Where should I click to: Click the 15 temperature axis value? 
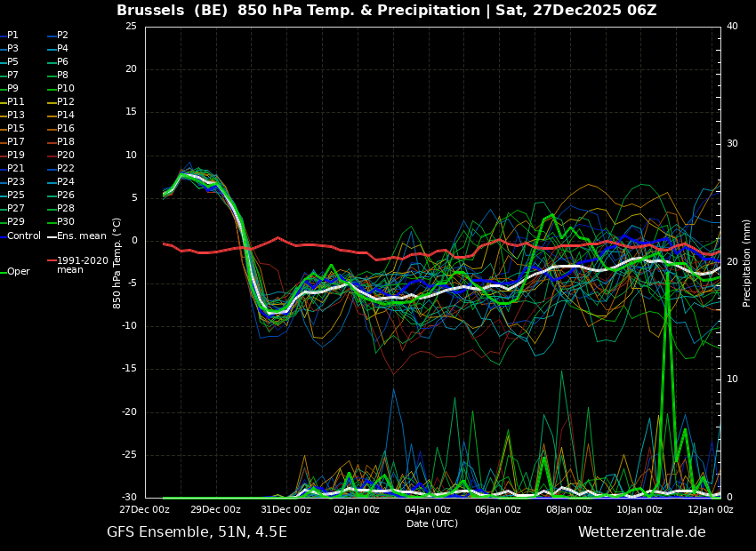[131, 112]
